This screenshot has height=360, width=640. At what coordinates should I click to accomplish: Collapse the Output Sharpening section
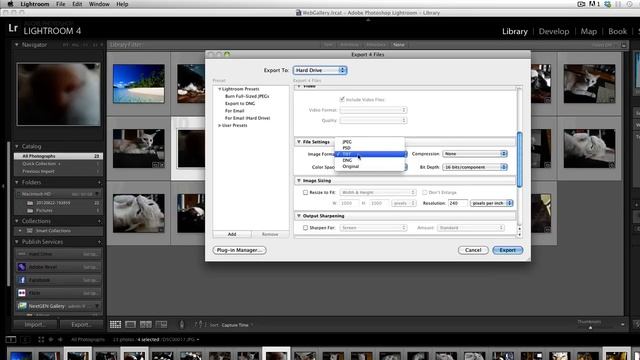[x=299, y=216]
